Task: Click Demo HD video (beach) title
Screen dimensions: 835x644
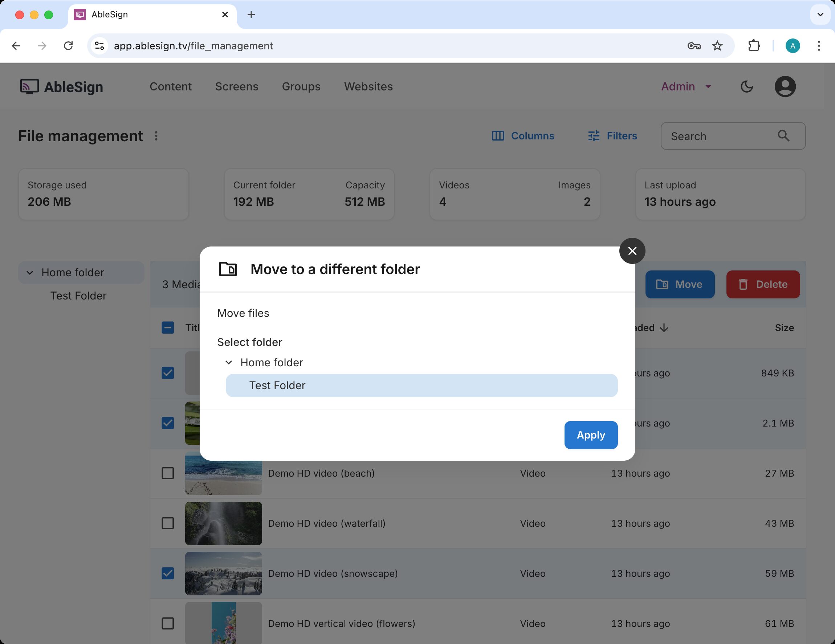Action: coord(321,473)
